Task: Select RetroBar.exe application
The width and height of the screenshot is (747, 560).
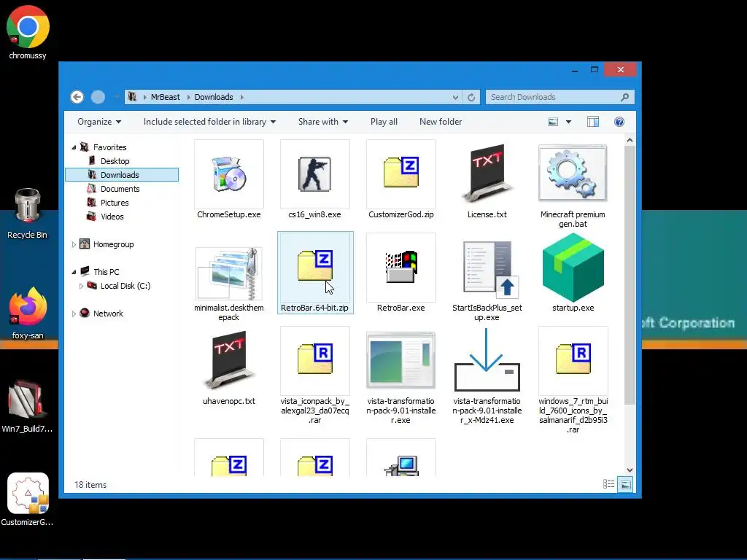Action: tap(400, 268)
